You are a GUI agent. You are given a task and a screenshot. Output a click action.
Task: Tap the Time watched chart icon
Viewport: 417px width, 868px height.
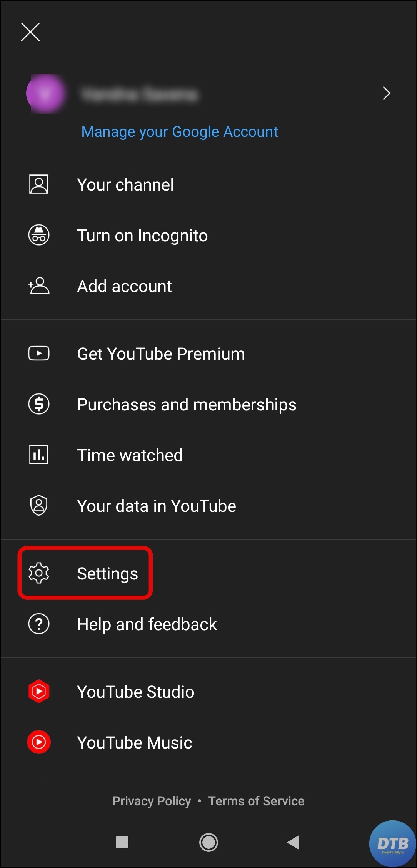(39, 455)
